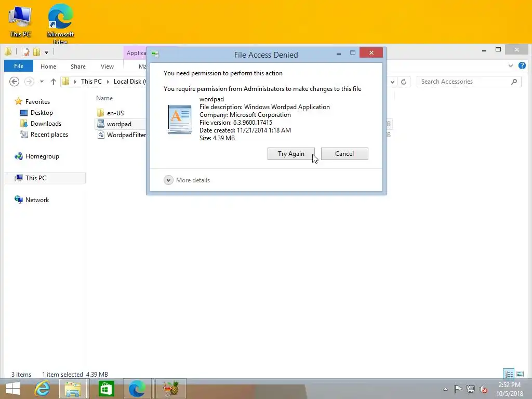Open the Action Center flag icon

(x=458, y=389)
